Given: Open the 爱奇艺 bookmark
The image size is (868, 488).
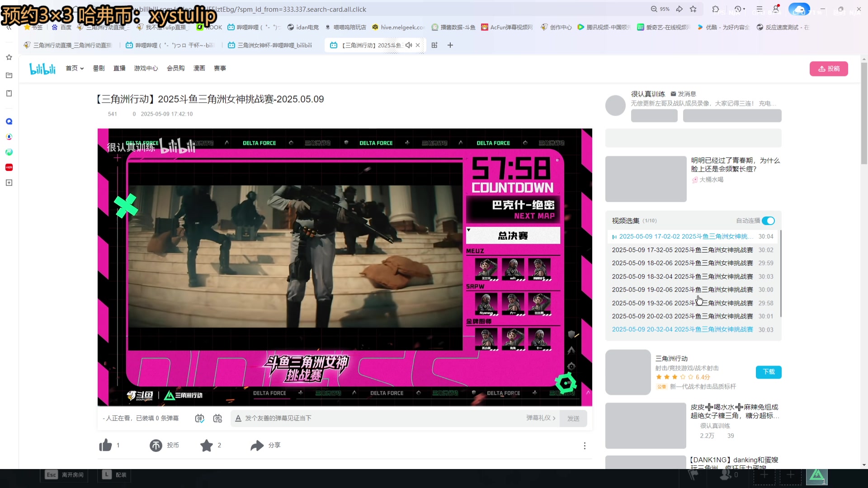Looking at the screenshot, I should [663, 28].
